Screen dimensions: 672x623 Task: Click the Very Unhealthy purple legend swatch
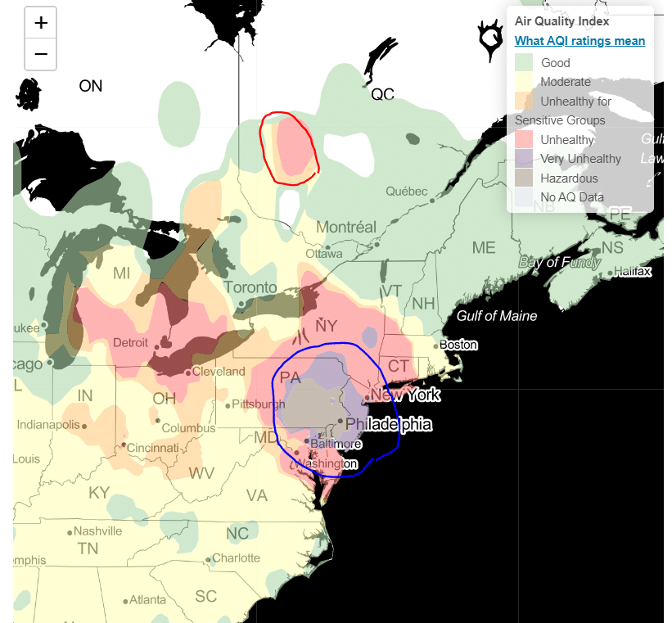(524, 159)
